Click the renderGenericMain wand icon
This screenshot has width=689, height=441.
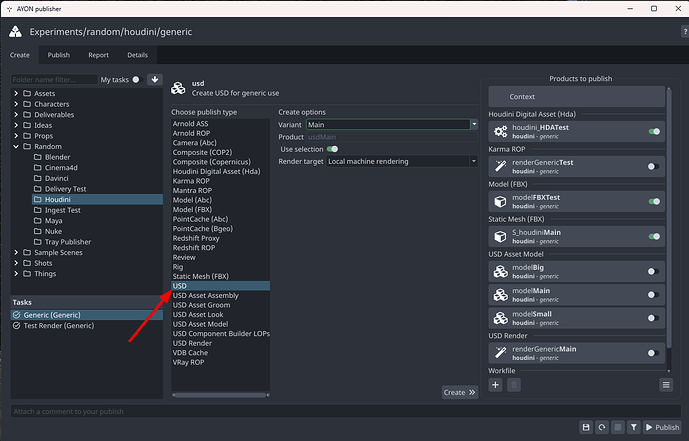(500, 353)
